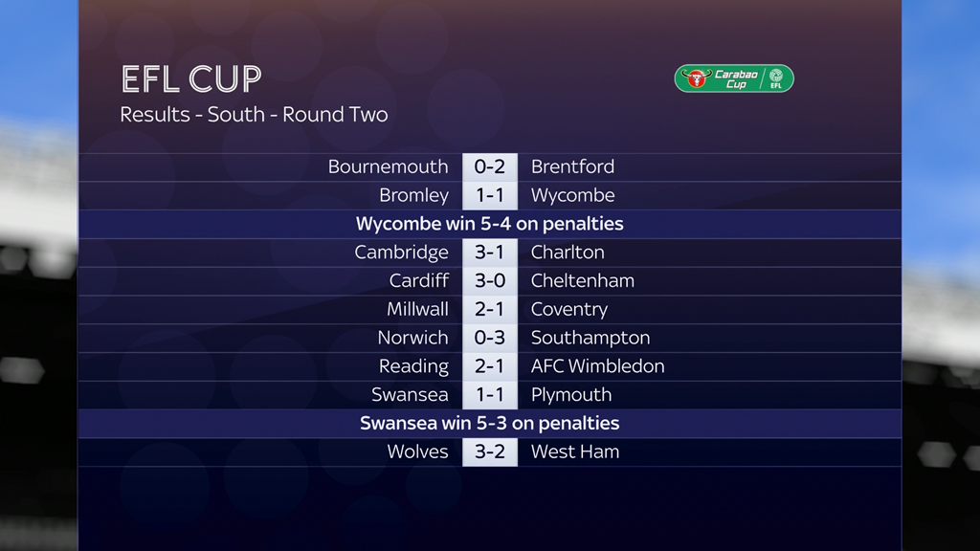Click Swansea win 5-3 on penalties banner
980x551 pixels.
tap(489, 424)
